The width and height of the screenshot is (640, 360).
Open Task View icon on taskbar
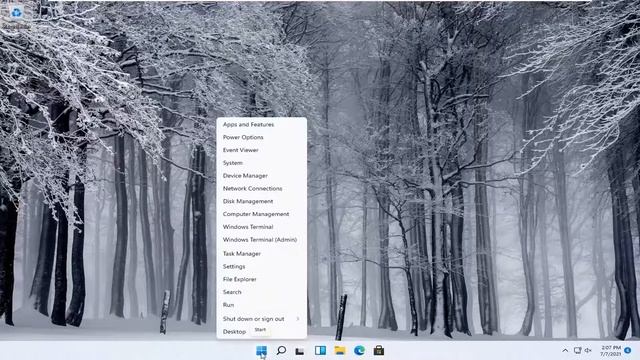(x=300, y=351)
